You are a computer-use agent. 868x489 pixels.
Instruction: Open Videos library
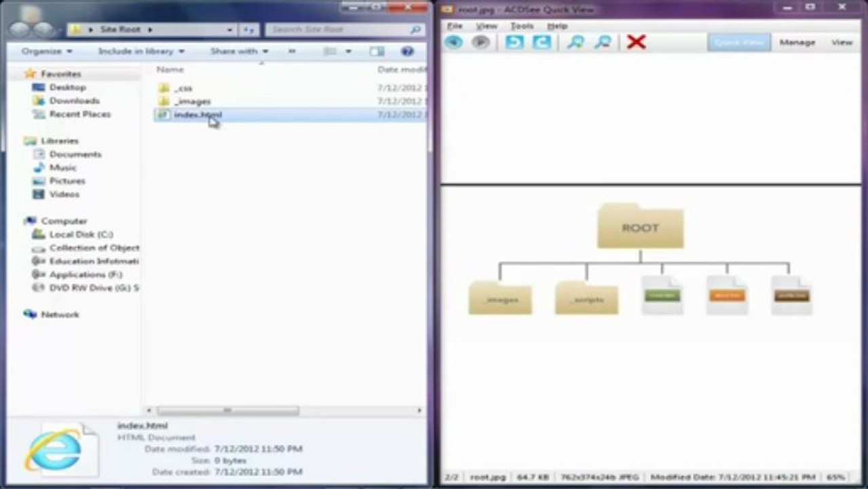coord(64,194)
